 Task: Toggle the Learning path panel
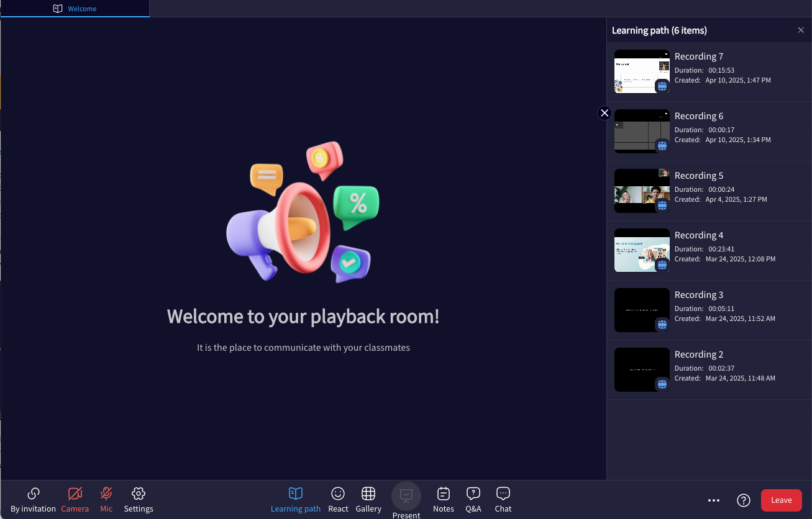tap(296, 500)
